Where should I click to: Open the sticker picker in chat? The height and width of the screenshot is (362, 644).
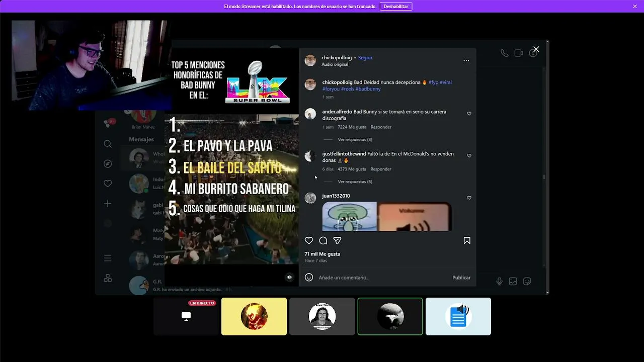click(527, 282)
